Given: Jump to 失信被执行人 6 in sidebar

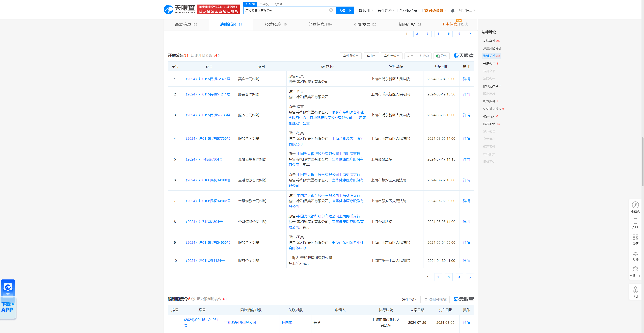Looking at the screenshot, I should click(493, 109).
